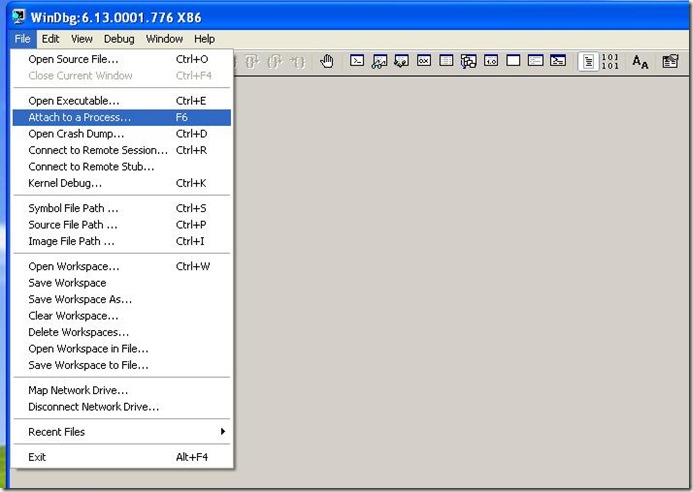Open the Scratch Pad toolbar icon

click(513, 61)
